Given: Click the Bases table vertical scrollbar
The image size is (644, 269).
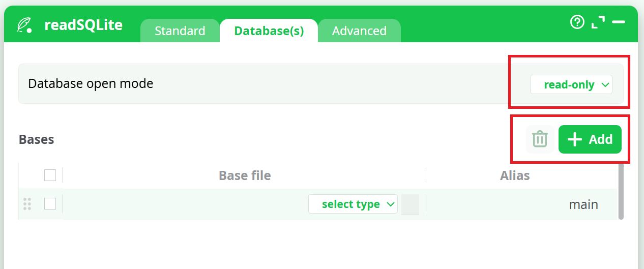Looking at the screenshot, I should 621,191.
